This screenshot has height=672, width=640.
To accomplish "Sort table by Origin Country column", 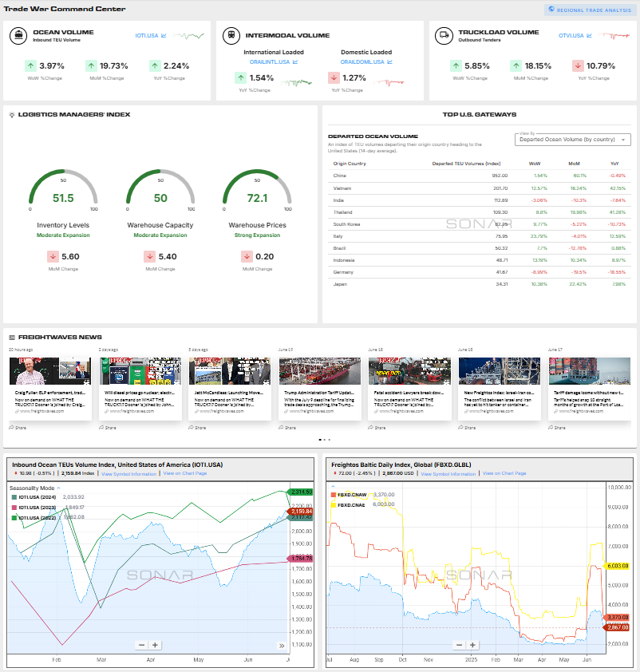I will [x=350, y=164].
